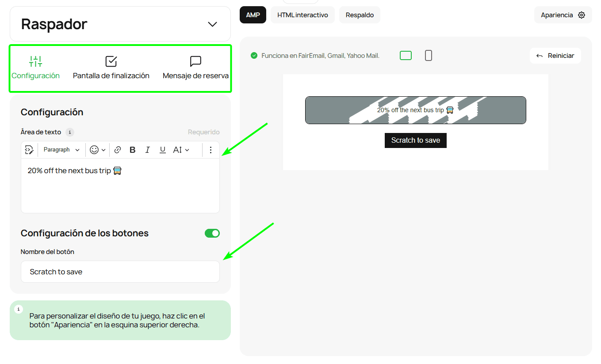
Task: Underline text using the U icon
Action: (x=162, y=150)
